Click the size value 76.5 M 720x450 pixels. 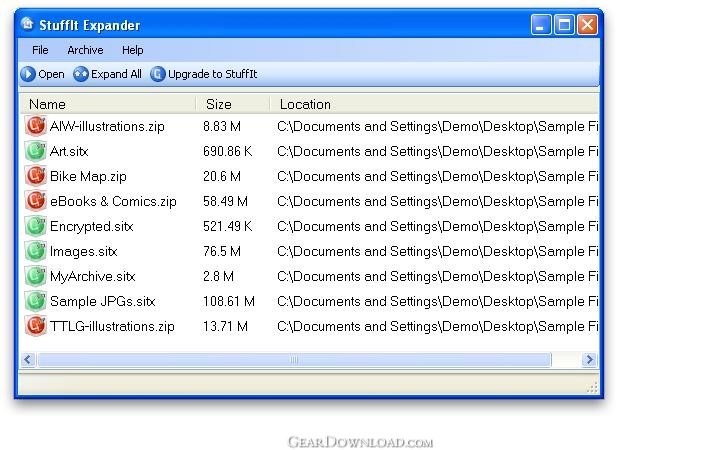[222, 251]
